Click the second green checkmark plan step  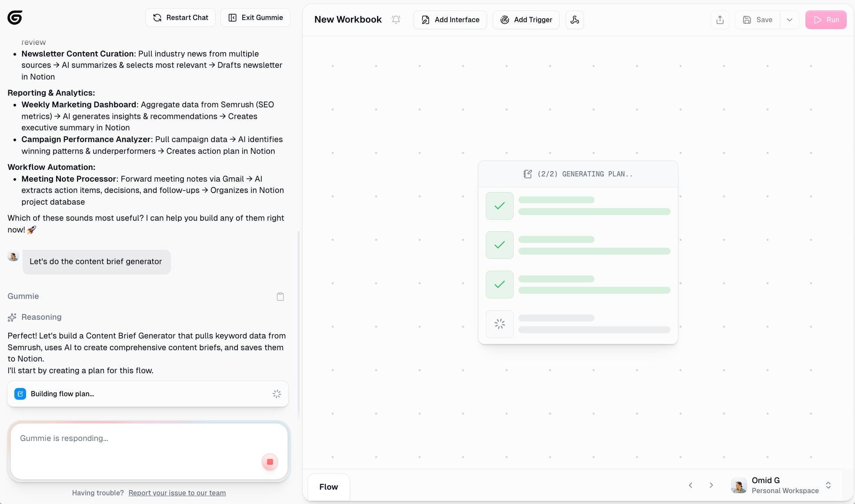[x=499, y=245]
